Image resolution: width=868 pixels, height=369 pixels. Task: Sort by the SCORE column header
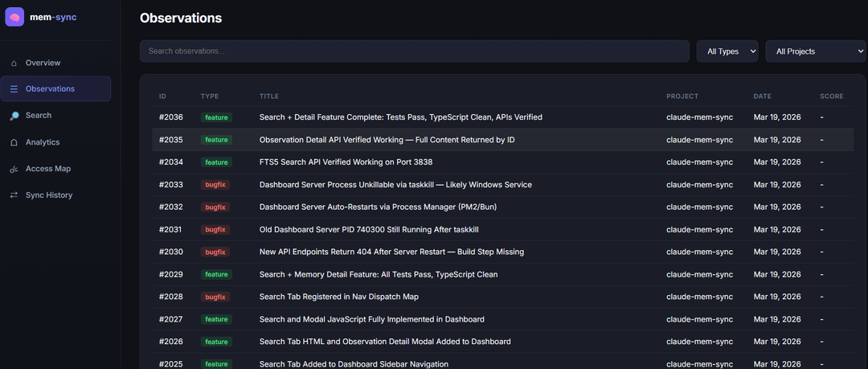[832, 96]
